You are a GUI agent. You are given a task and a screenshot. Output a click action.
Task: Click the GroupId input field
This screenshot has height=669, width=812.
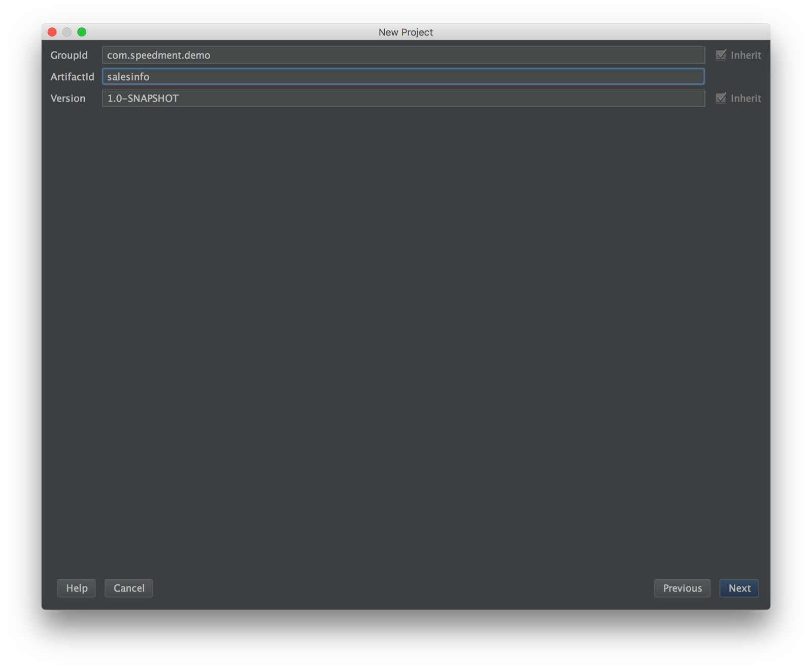(x=403, y=55)
